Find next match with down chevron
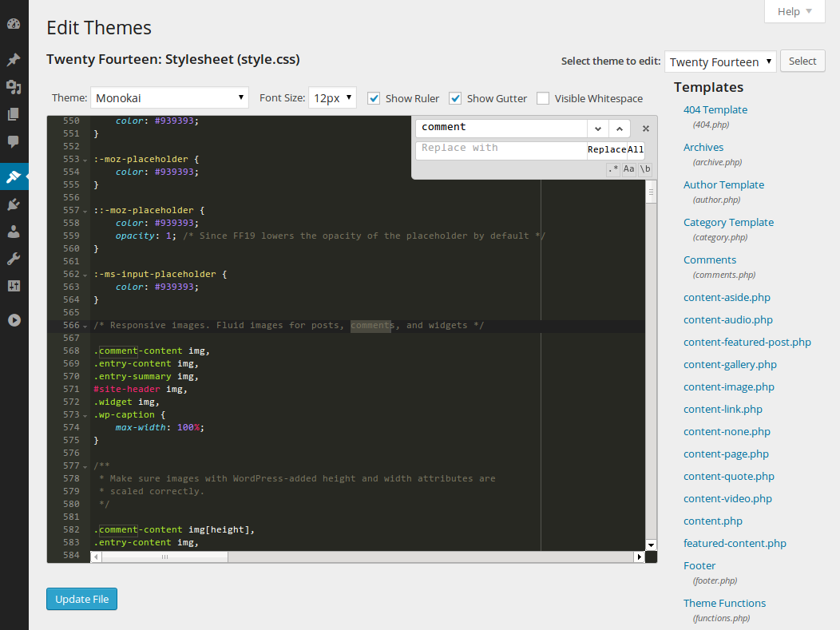 (598, 129)
